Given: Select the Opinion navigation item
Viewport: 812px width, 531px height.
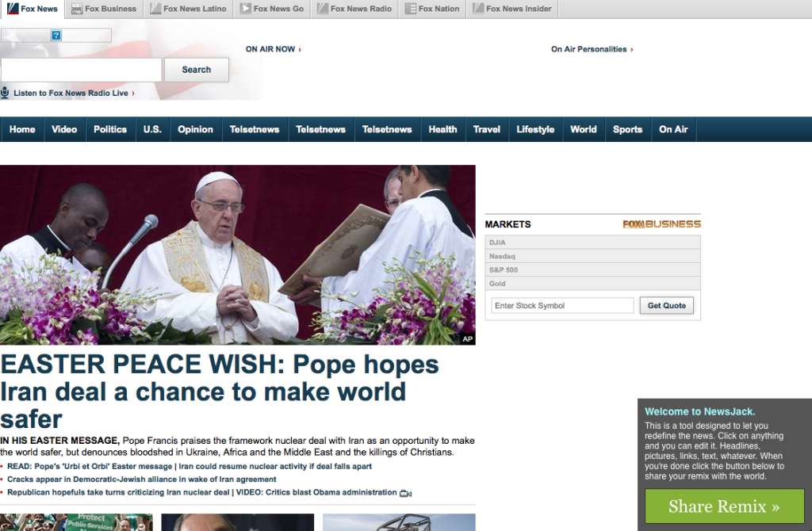Looking at the screenshot, I should click(x=195, y=129).
